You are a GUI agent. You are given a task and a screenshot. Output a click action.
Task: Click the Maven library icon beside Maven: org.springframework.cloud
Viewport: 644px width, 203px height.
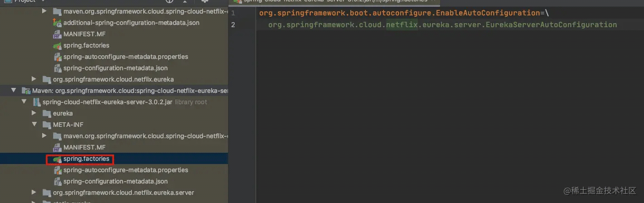coord(26,91)
